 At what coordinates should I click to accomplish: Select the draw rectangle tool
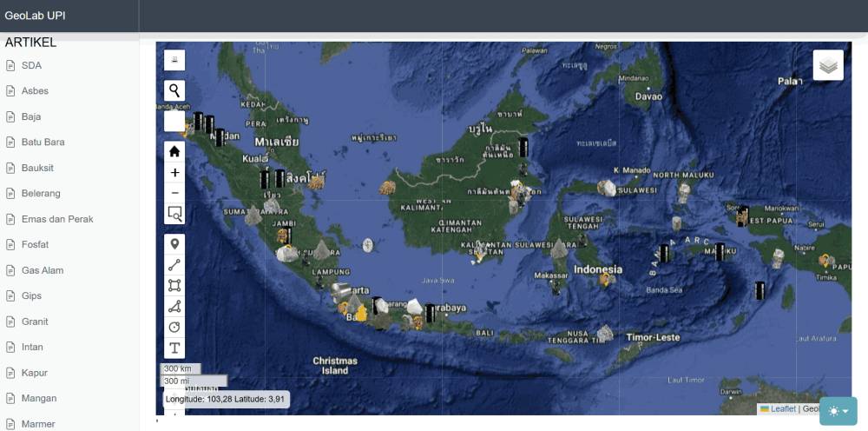[174, 285]
